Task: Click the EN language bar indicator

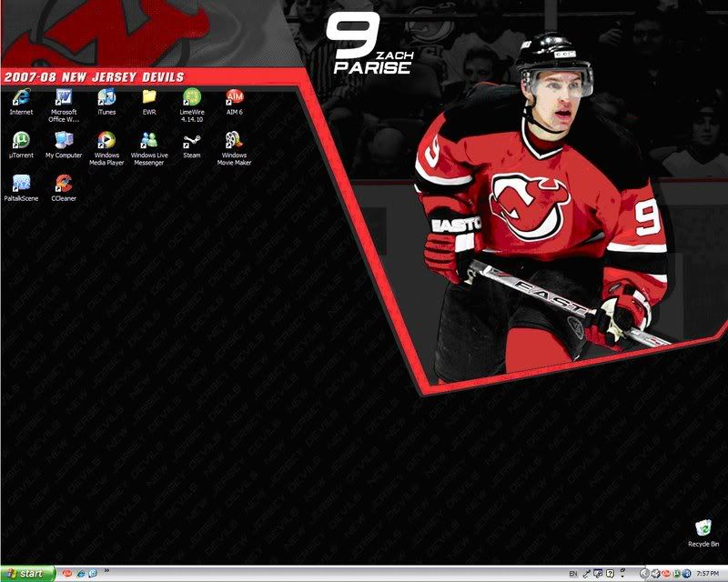Action: pyautogui.click(x=573, y=574)
